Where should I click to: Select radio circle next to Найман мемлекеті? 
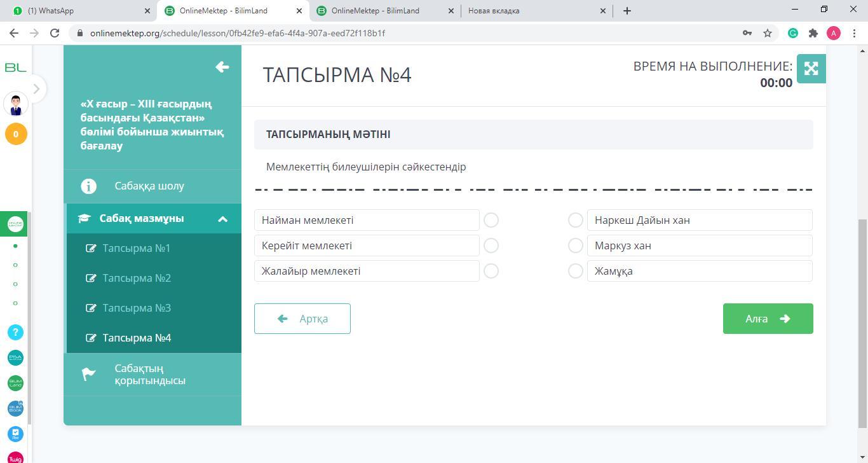491,220
